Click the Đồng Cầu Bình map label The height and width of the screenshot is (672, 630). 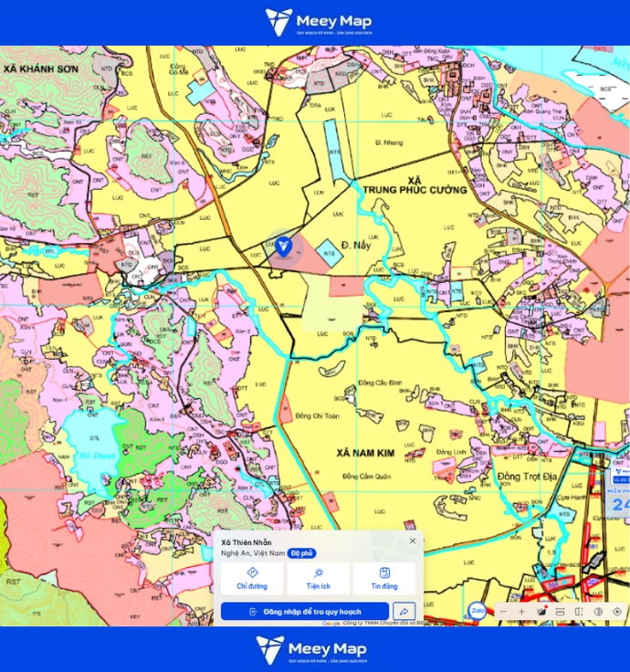pyautogui.click(x=380, y=383)
